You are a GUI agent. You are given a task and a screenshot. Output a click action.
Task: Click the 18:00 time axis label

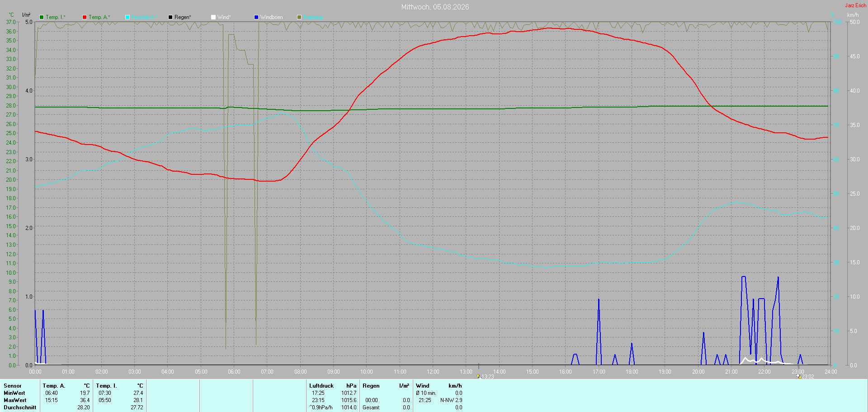[x=632, y=372]
